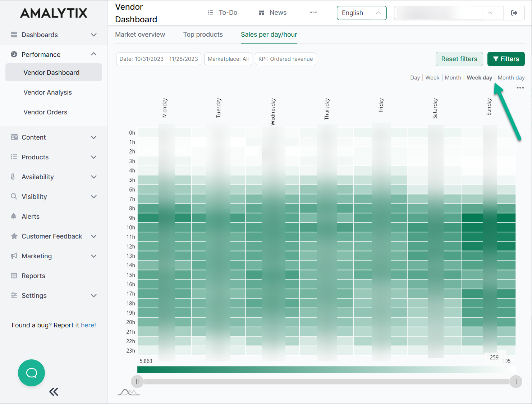Screen dimensions: 532x404
Task: Click the 12h row label
Action: [131, 246]
